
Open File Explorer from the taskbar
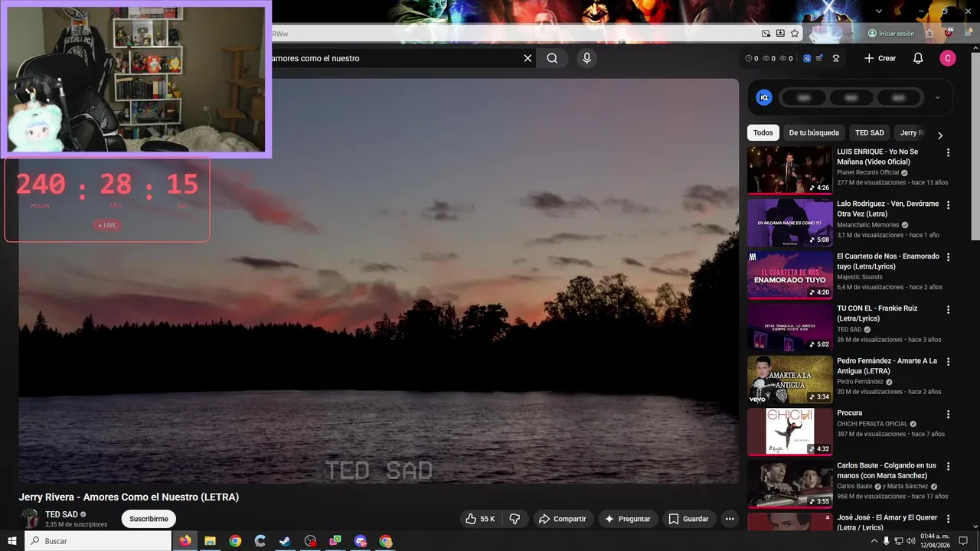[x=210, y=541]
